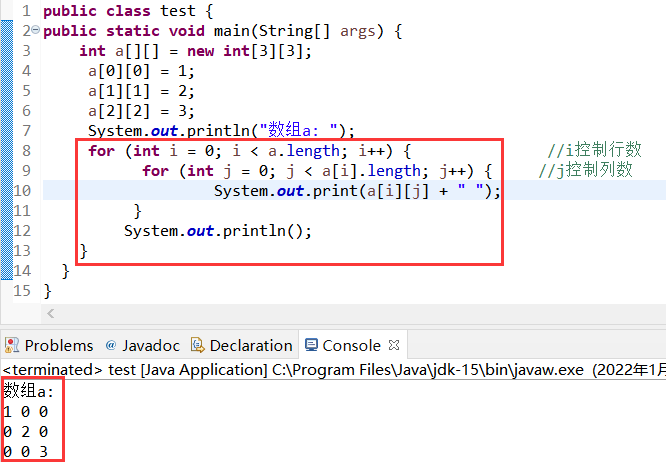Click "new int[3][3];" in line 3
Viewport: 666px width, 462px height.
coord(249,51)
